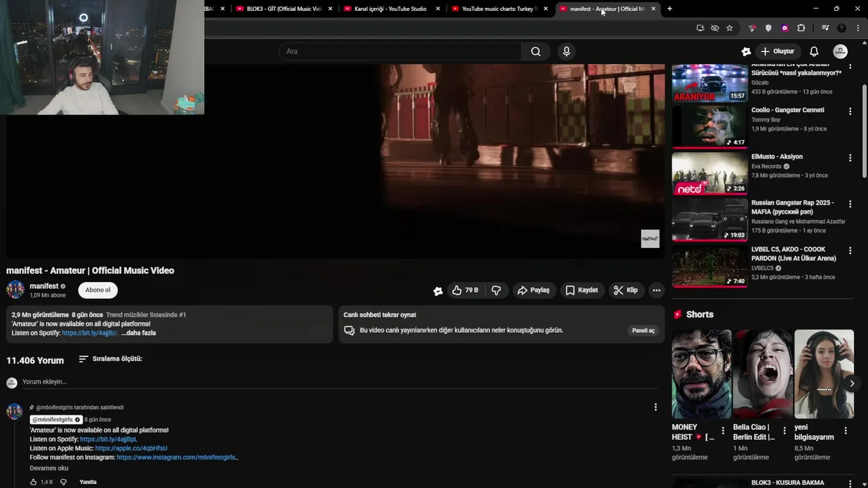Open the Coolio - Gangster Cenneti thumbnail
Image resolution: width=868 pixels, height=488 pixels.
click(x=709, y=127)
